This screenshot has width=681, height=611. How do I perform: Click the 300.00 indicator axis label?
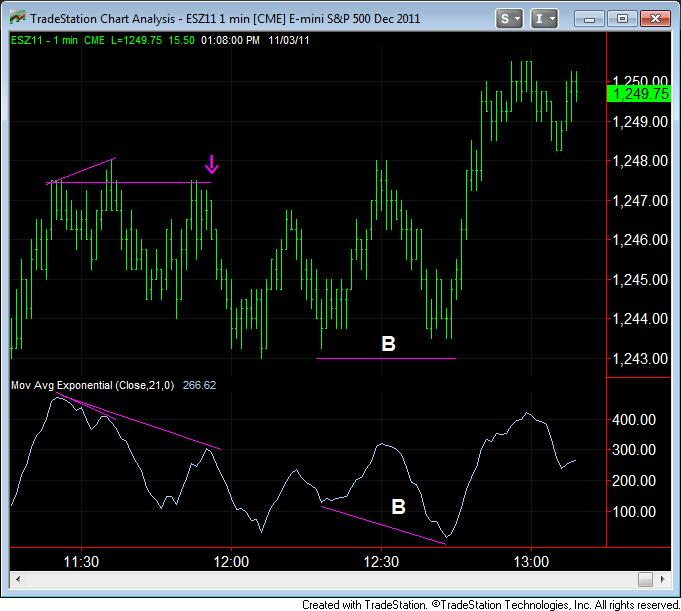point(634,450)
